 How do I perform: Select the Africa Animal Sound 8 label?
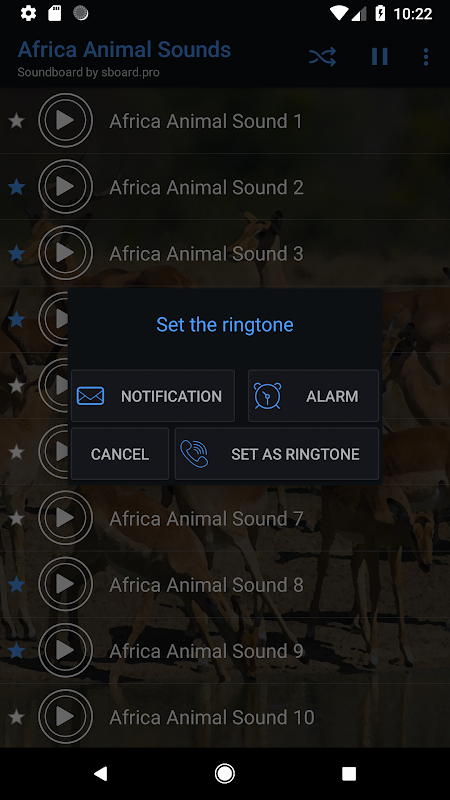[206, 585]
